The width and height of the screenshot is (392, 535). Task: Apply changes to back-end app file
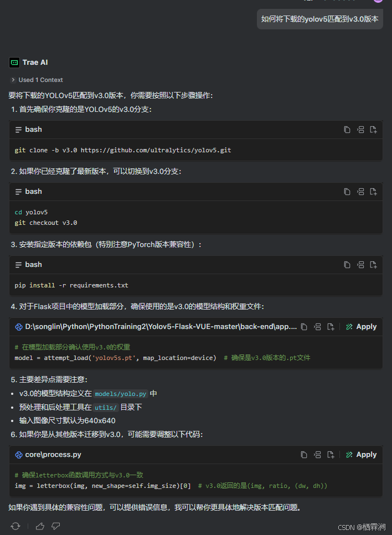point(362,327)
